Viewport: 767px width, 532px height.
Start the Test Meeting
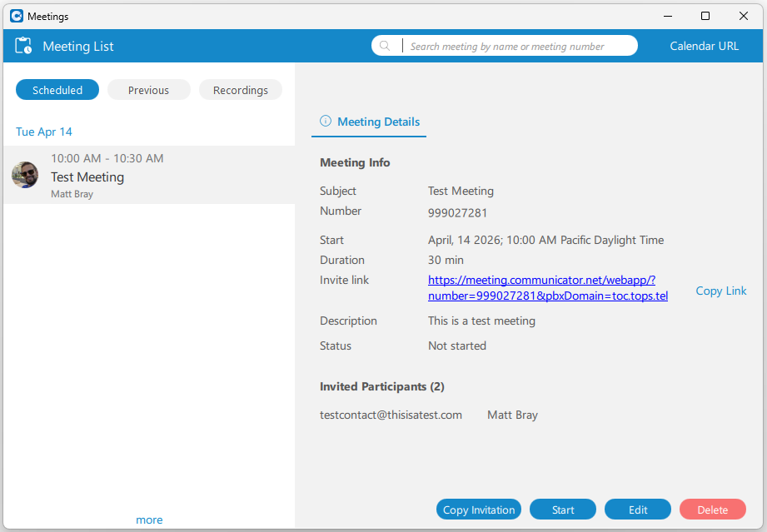click(x=563, y=510)
